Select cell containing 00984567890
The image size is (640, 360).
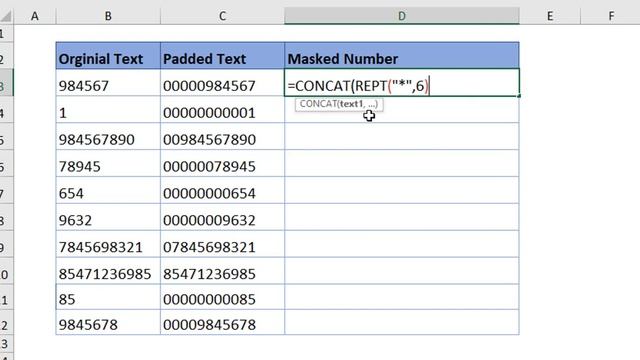click(222, 136)
